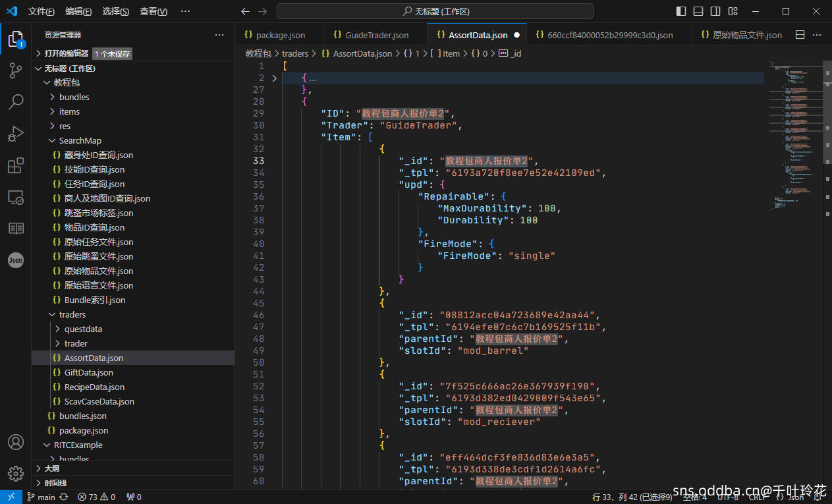Open the Manage gear icon
The width and height of the screenshot is (832, 504).
(16, 473)
